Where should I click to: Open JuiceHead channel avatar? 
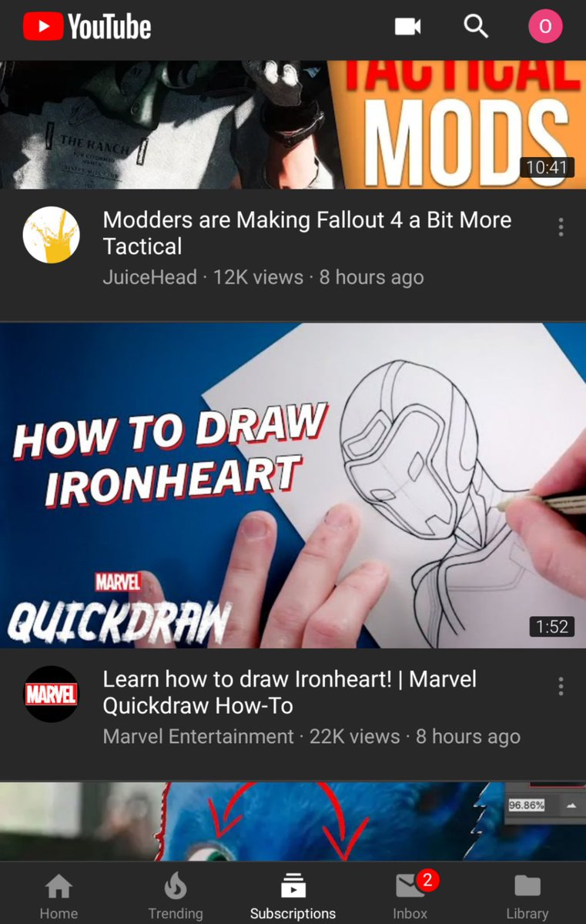[x=52, y=235]
